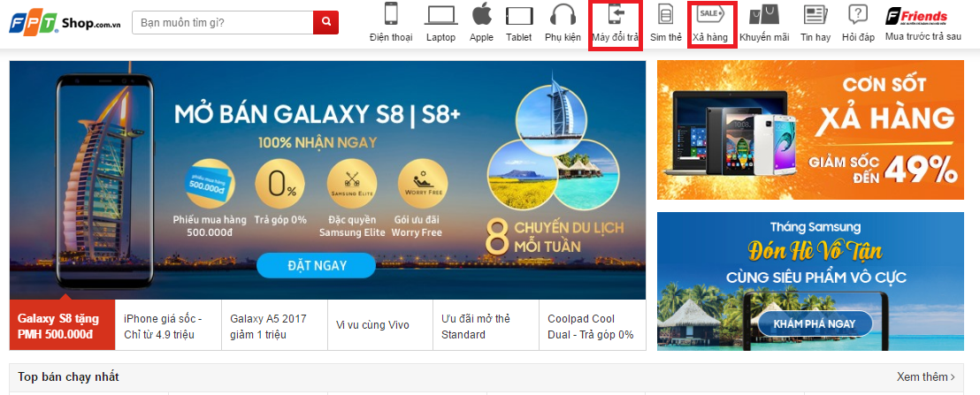Click '8 chuyến du lịch mỗi tuần' text
This screenshot has width=980, height=395.
coord(555,238)
